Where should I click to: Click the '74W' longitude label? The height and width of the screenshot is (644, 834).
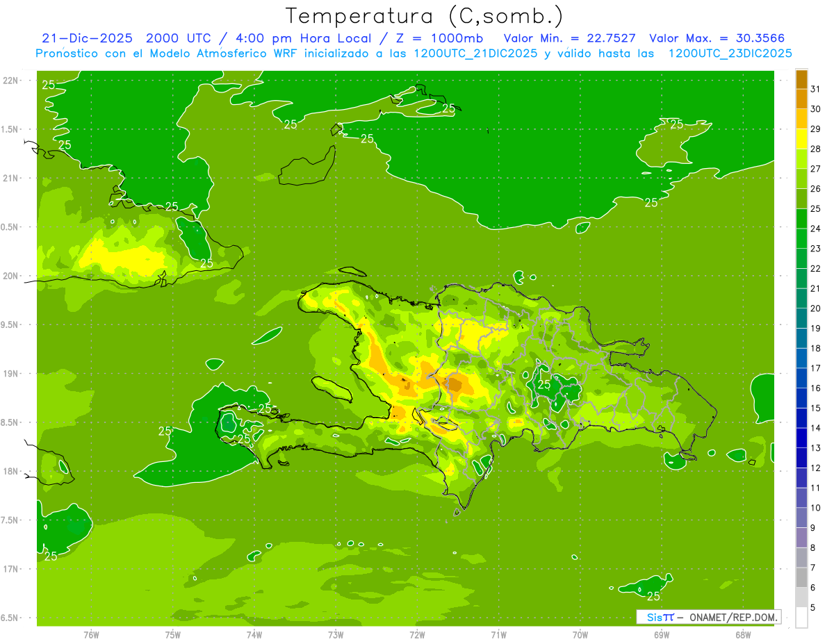(x=254, y=634)
